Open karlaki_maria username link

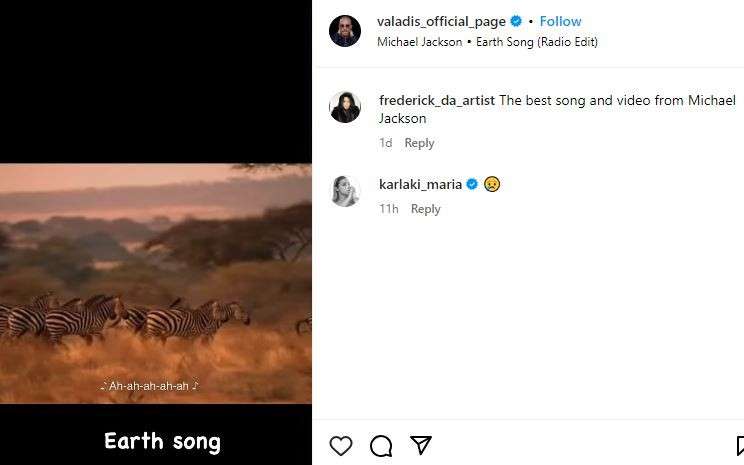(420, 184)
